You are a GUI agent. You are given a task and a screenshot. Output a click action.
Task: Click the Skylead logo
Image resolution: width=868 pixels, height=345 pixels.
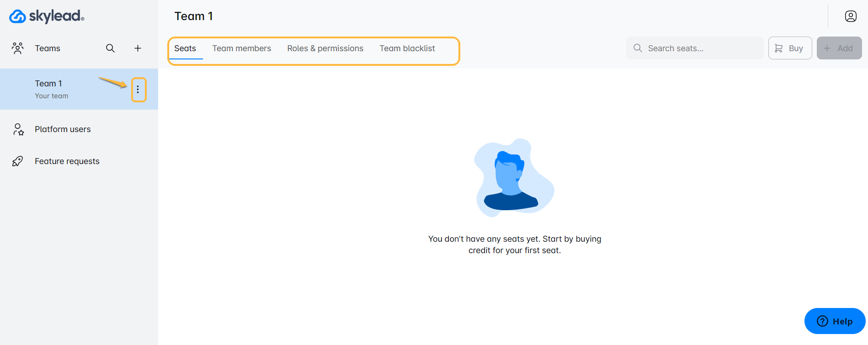click(47, 16)
